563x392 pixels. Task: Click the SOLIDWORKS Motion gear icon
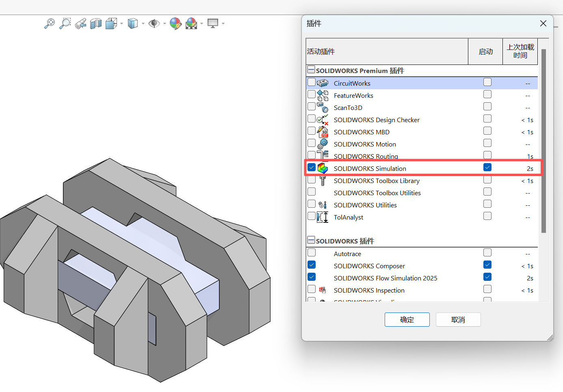coord(323,144)
